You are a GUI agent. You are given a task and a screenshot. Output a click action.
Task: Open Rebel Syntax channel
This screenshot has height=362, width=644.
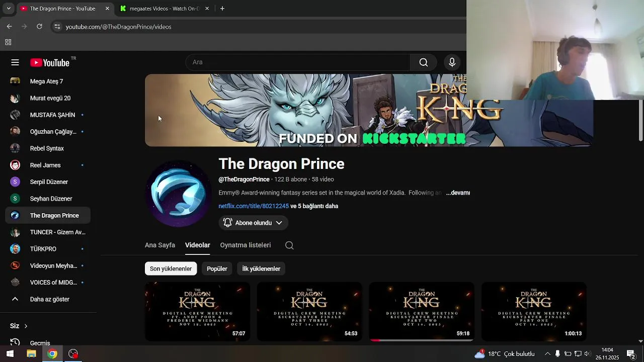pyautogui.click(x=48, y=148)
